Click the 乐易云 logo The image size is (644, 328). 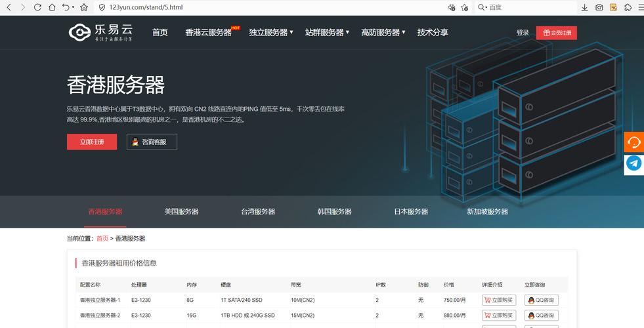click(x=100, y=32)
